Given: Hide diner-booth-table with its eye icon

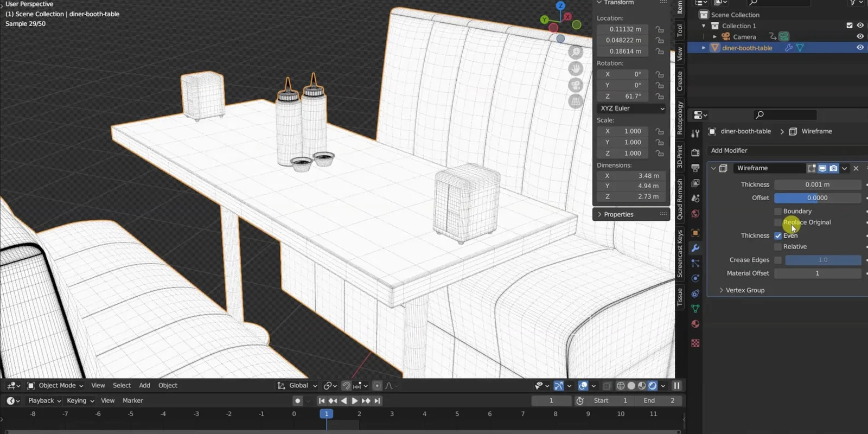Looking at the screenshot, I should click(x=860, y=48).
